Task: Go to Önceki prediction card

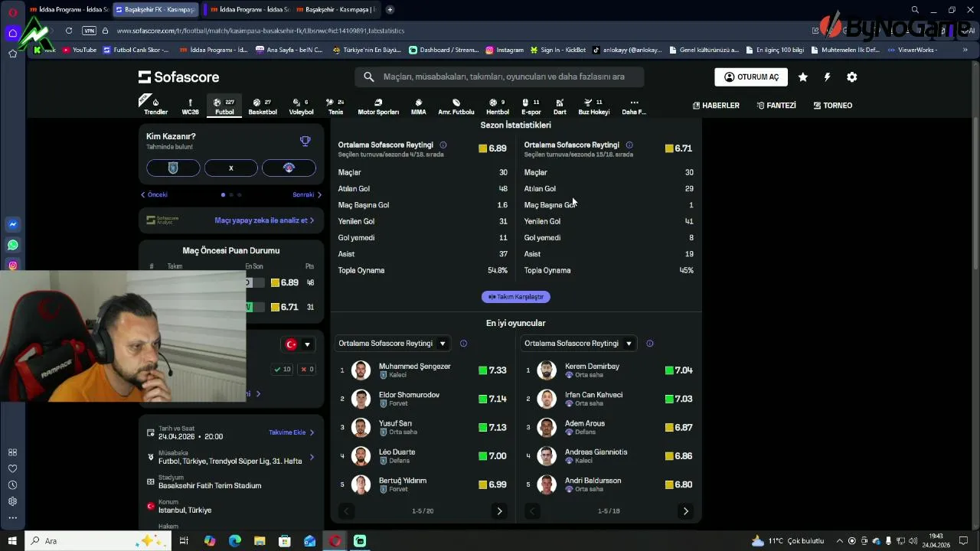Action: coord(154,194)
